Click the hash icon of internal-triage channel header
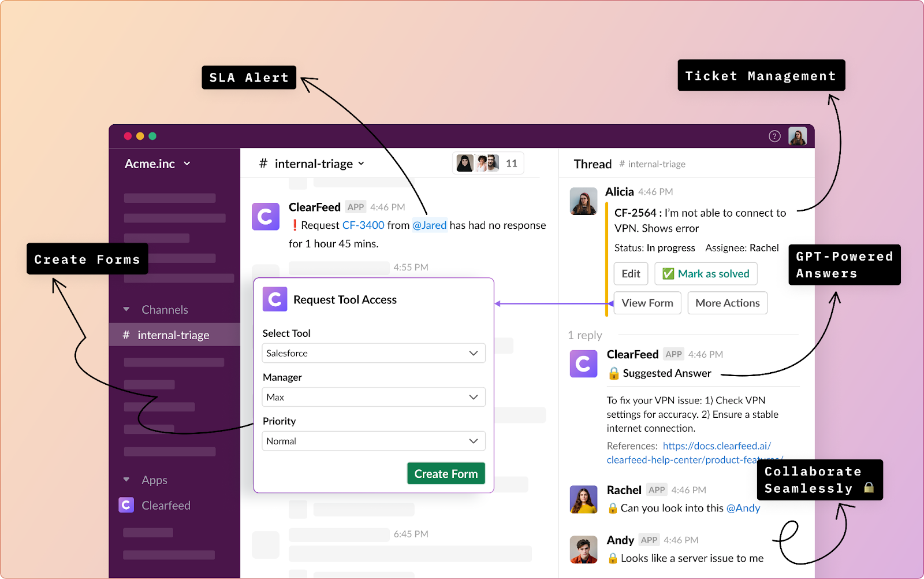 pos(263,164)
